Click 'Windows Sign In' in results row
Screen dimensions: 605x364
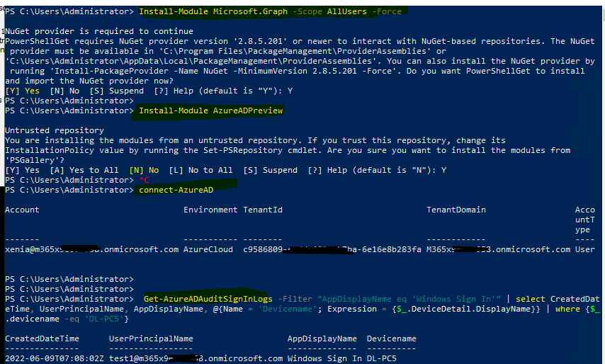click(325, 358)
